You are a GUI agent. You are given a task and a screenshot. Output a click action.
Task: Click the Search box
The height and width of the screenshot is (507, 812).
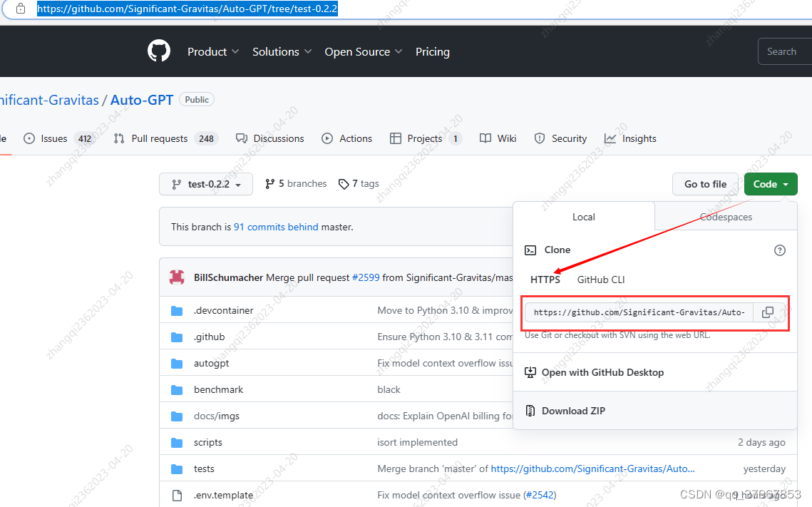pyautogui.click(x=785, y=51)
